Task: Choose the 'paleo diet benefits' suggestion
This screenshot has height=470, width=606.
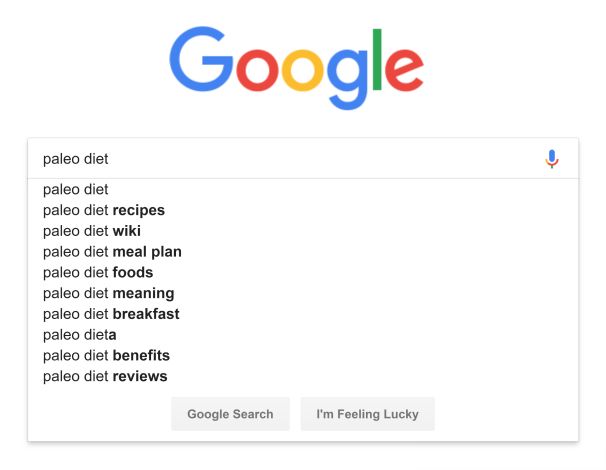Action: click(106, 355)
